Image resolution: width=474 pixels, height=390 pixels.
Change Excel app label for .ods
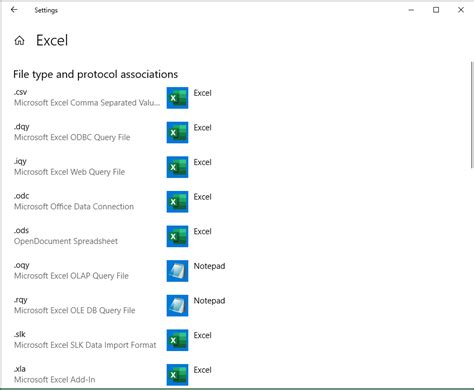tap(202, 232)
